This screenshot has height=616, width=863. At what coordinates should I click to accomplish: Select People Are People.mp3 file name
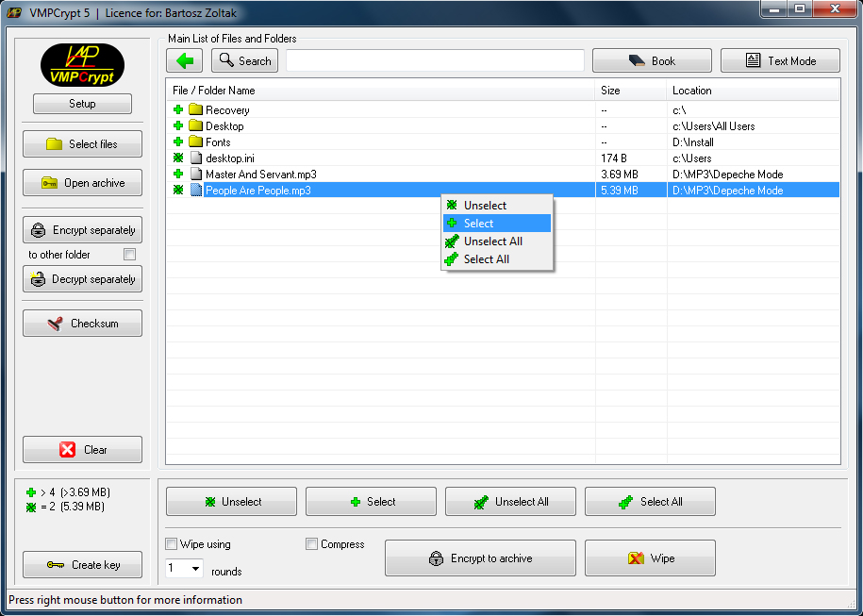pyautogui.click(x=258, y=191)
